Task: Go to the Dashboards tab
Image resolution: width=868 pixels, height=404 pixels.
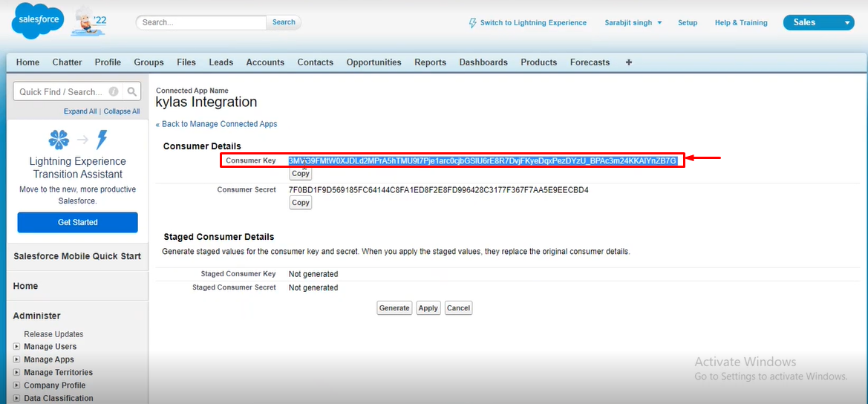Action: [483, 62]
